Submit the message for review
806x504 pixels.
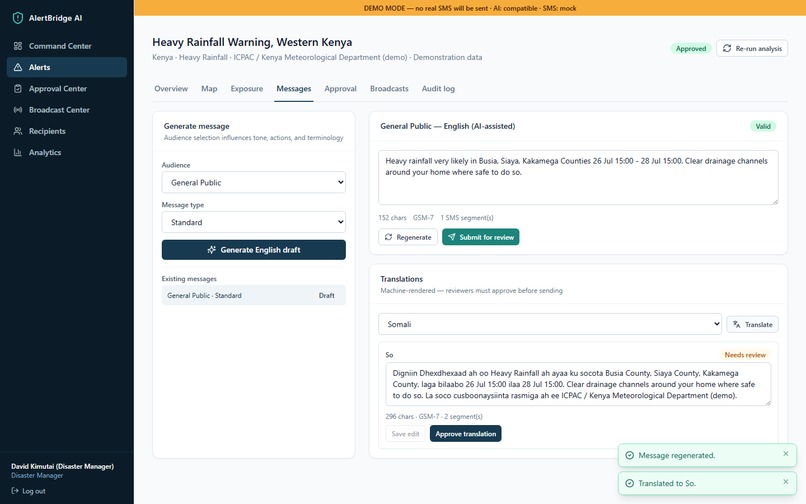click(481, 237)
